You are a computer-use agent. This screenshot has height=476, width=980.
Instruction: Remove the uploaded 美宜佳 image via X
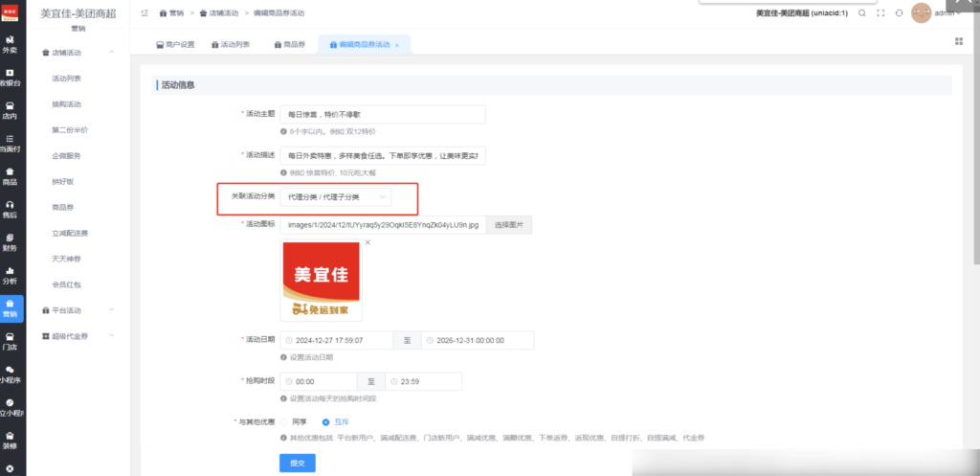367,242
